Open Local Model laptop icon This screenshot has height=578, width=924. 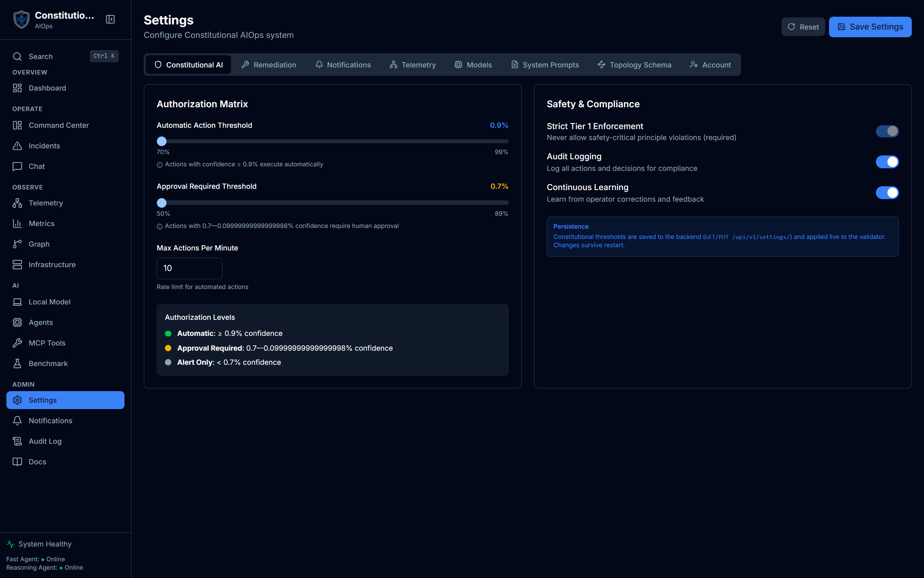click(17, 302)
